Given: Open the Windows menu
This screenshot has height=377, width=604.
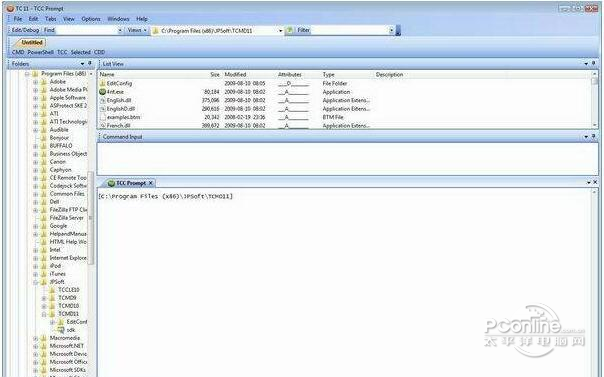Looking at the screenshot, I should coord(118,18).
